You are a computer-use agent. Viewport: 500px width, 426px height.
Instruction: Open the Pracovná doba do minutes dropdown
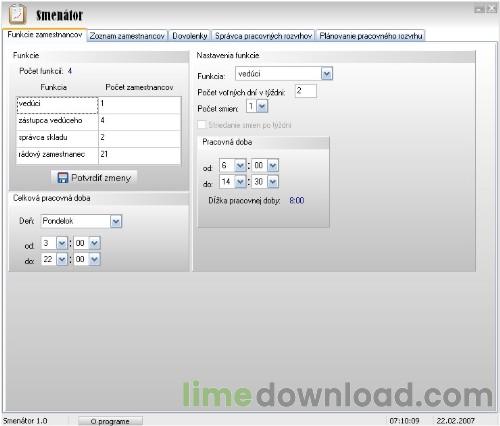(x=273, y=182)
